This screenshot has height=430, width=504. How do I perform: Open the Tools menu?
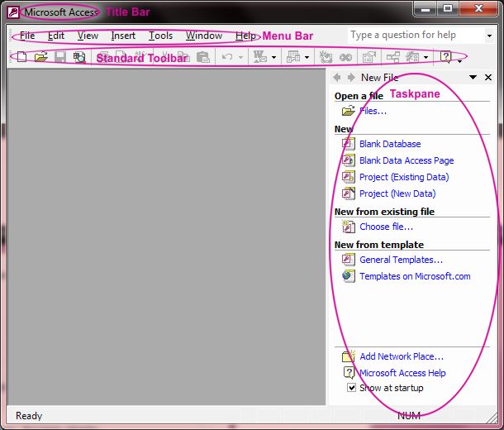point(161,36)
